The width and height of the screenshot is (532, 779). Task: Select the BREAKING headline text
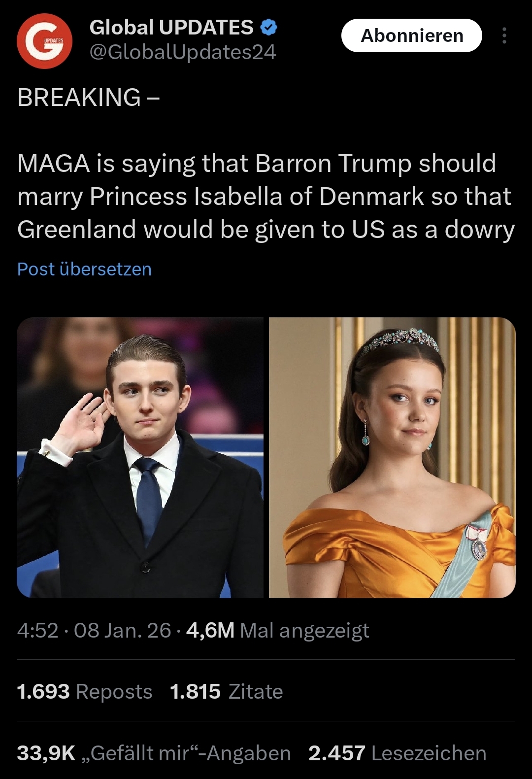pos(89,97)
